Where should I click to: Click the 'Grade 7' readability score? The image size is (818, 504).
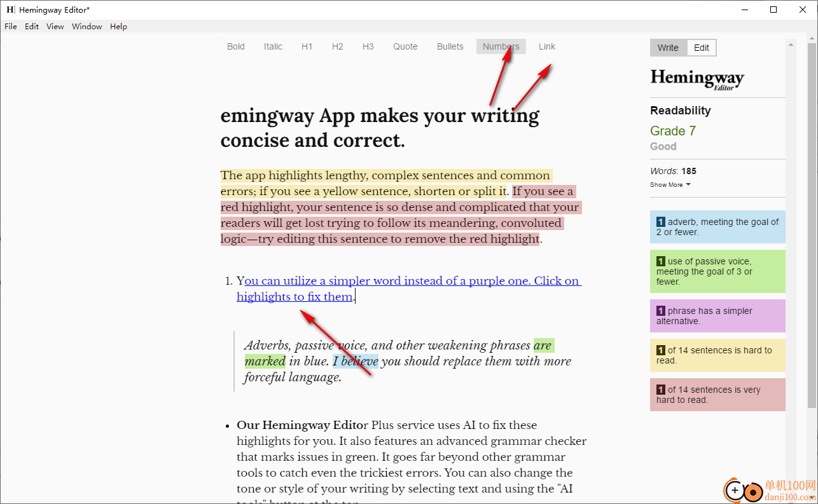click(673, 131)
